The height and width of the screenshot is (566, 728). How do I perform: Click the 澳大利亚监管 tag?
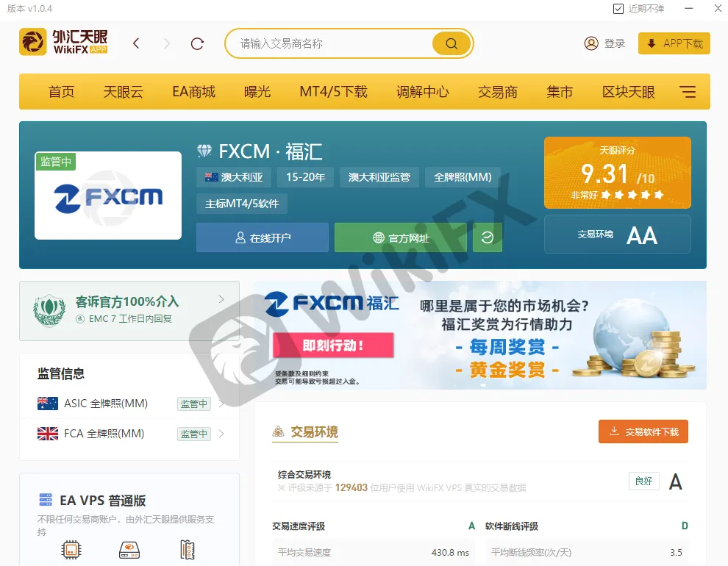click(x=379, y=177)
